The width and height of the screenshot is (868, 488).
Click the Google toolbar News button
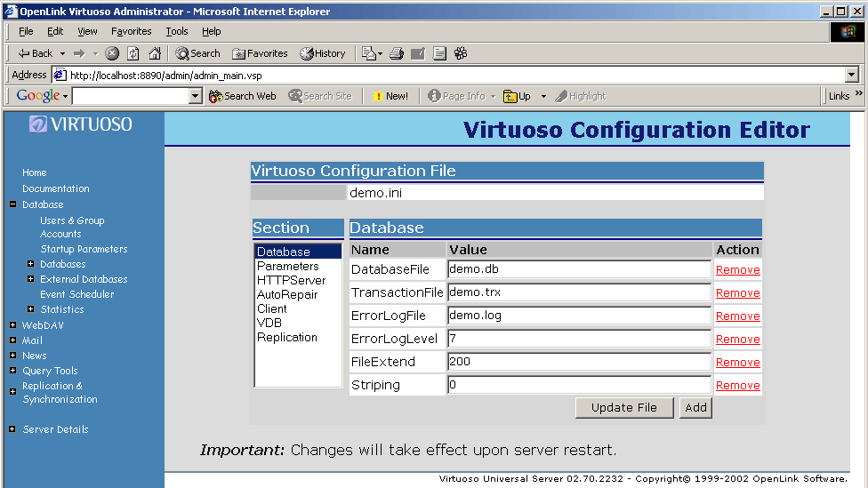point(390,96)
